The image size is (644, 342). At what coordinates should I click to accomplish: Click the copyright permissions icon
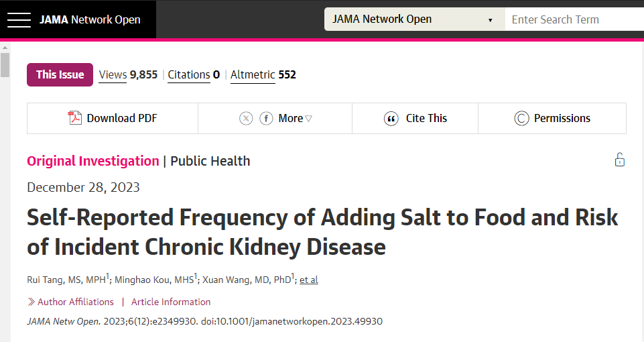(521, 119)
